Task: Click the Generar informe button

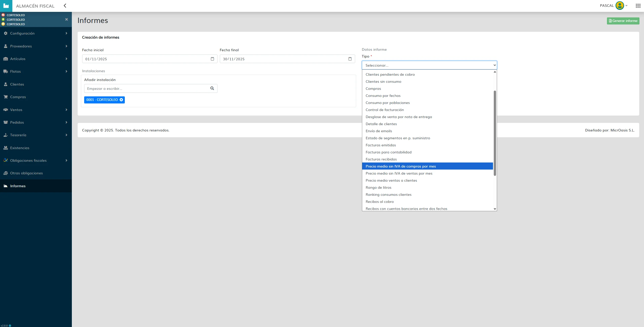Action: coord(623,21)
